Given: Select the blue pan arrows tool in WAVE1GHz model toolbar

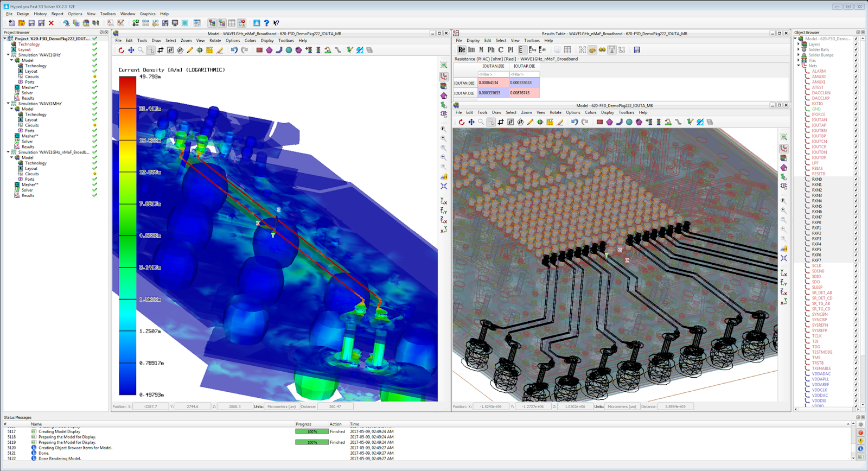Looking at the screenshot, I should pyautogui.click(x=131, y=50).
